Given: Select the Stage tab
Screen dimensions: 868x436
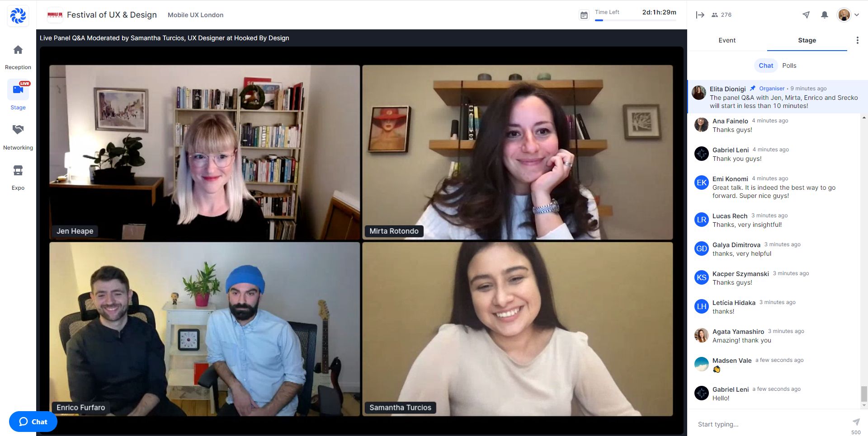Looking at the screenshot, I should pyautogui.click(x=807, y=40).
